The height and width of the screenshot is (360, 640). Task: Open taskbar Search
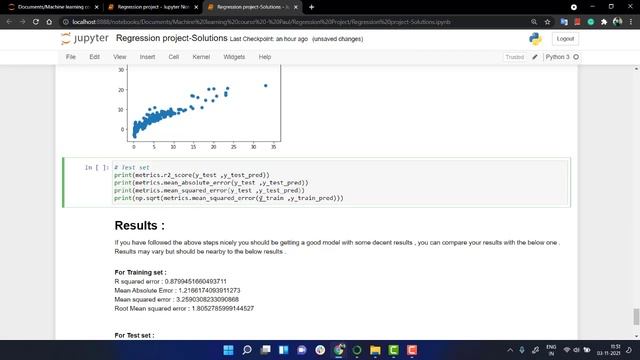pyautogui.click(x=247, y=350)
